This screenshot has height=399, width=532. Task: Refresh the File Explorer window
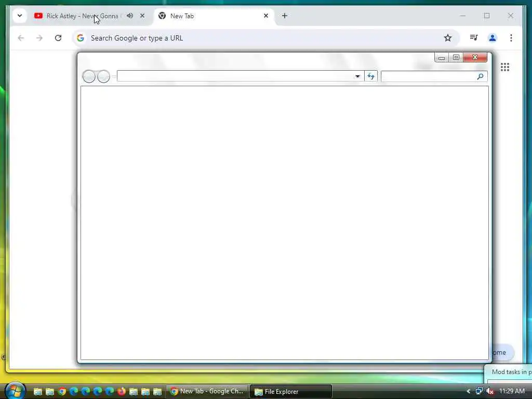[x=371, y=76]
